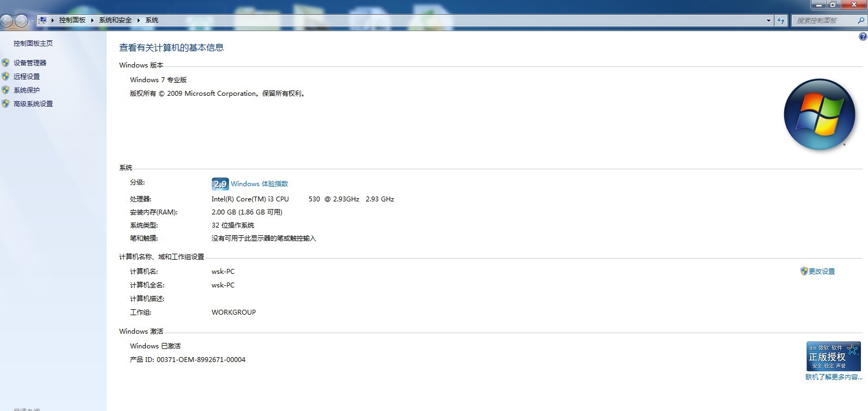Open the Windows 体验指数 link
This screenshot has height=411, width=868.
(x=259, y=184)
